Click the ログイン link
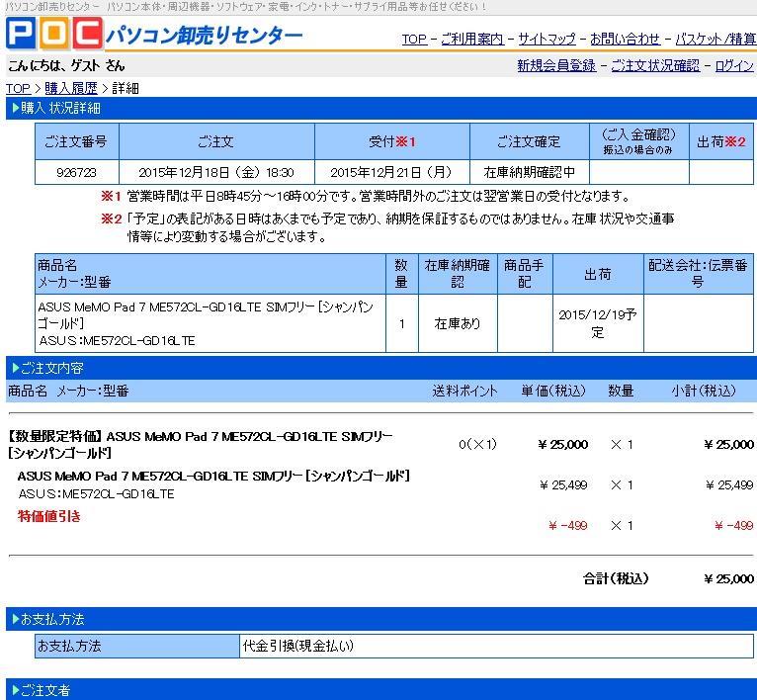The image size is (757, 700). point(734,65)
